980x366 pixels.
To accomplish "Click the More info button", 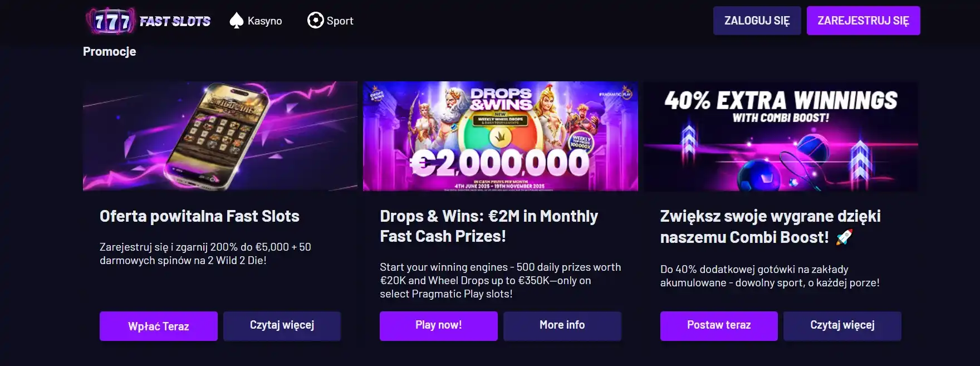I will pyautogui.click(x=562, y=325).
